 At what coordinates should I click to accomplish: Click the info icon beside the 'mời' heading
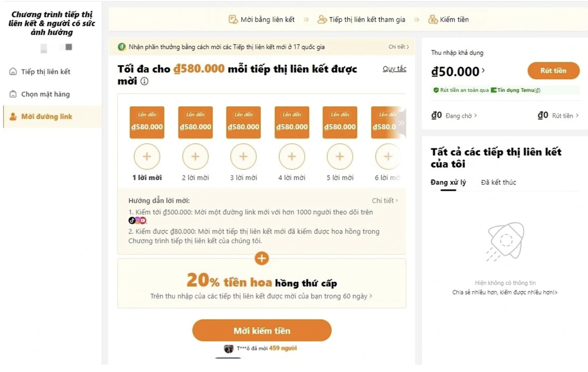click(x=144, y=81)
